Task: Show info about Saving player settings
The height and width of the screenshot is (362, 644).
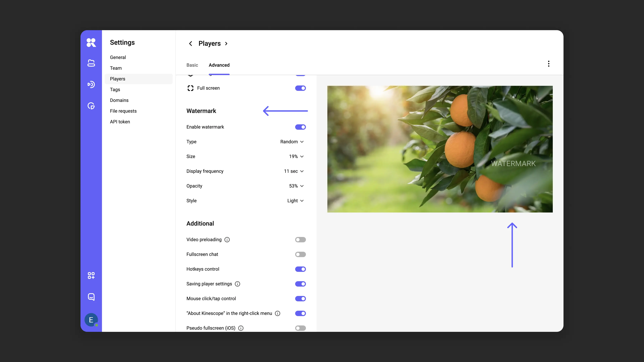Action: (237, 284)
